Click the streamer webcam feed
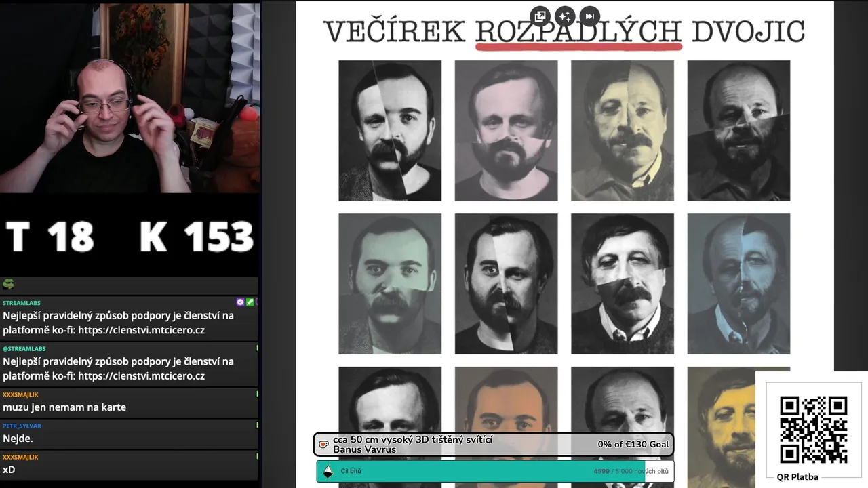The height and width of the screenshot is (488, 868). click(x=130, y=97)
